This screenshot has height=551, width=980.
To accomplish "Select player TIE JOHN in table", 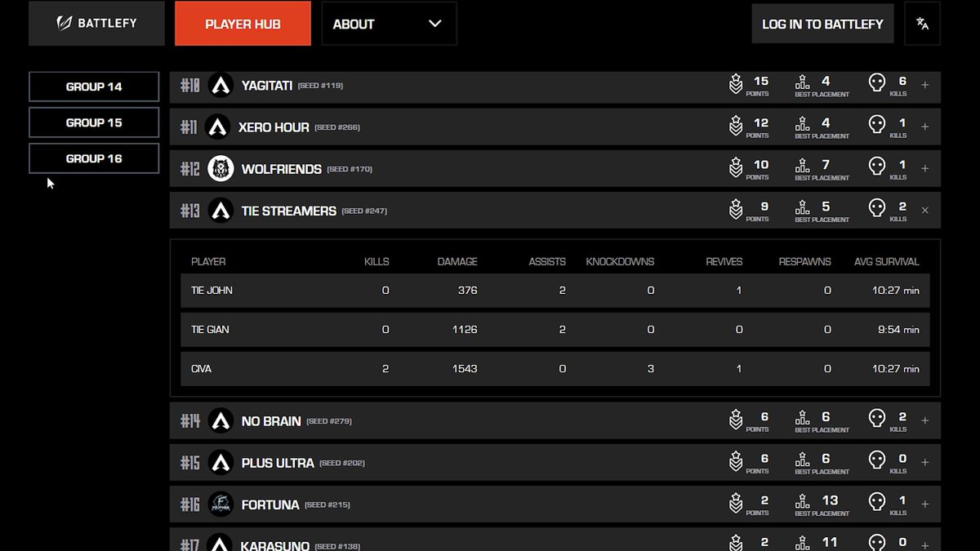I will pyautogui.click(x=212, y=291).
